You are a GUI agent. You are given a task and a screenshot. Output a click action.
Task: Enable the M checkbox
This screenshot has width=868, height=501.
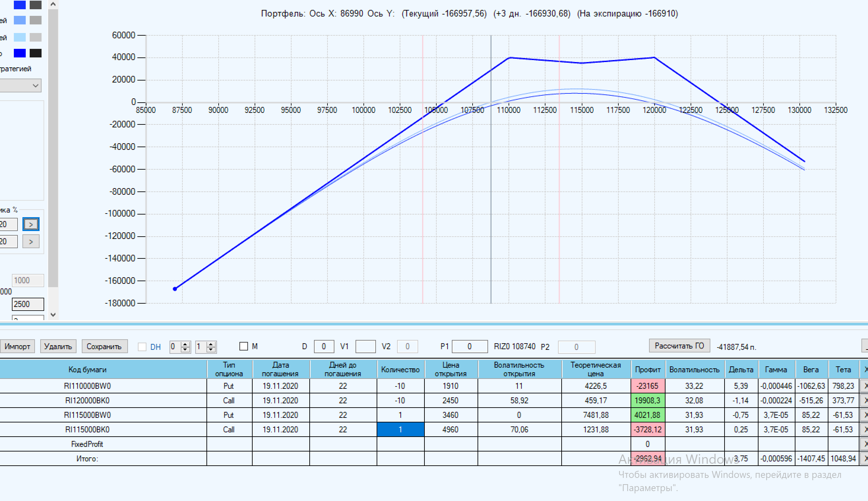(243, 346)
